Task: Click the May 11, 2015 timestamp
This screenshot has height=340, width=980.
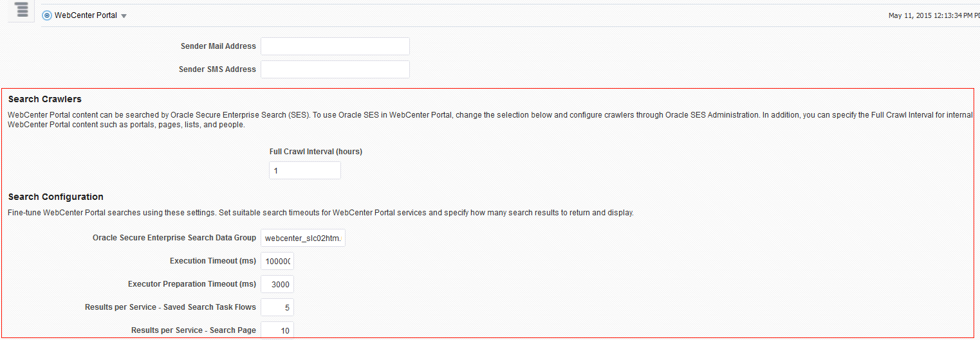Action: [934, 16]
